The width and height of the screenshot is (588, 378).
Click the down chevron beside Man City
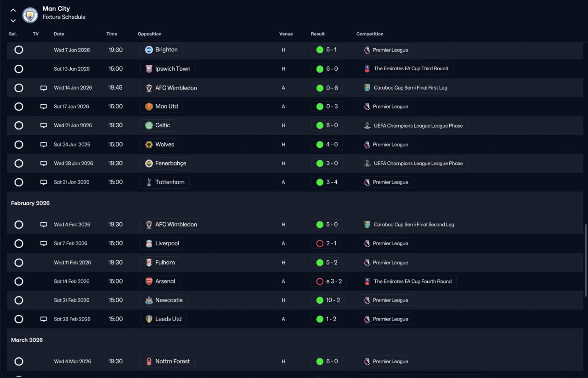[x=13, y=21]
